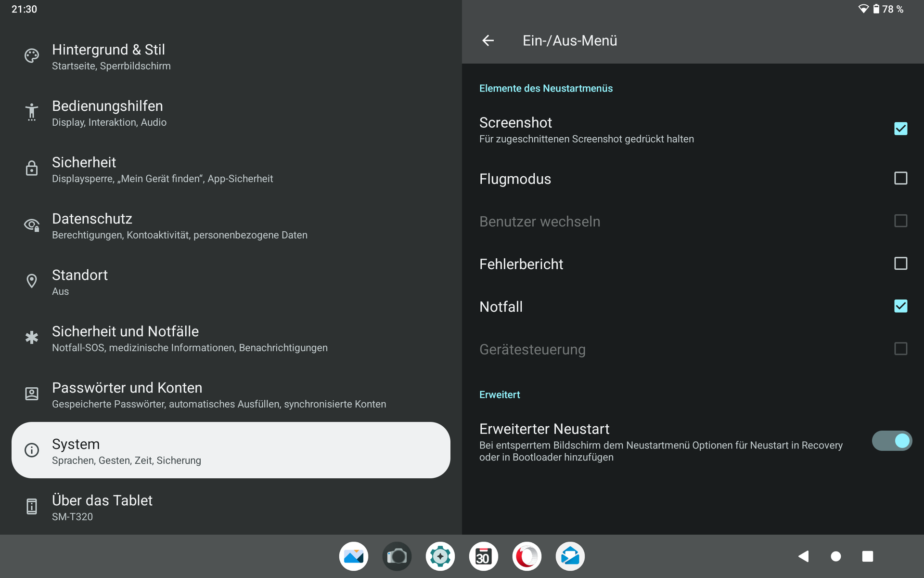Open the settings gear app in taskbar
Viewport: 924px width, 578px height.
(x=440, y=556)
